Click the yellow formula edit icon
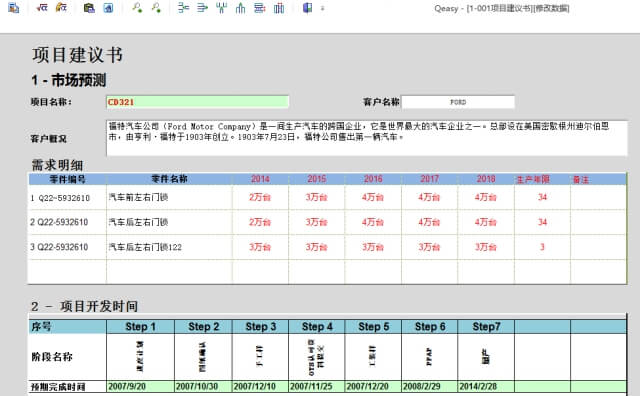Screen dimensions: 640x396 coord(61,8)
